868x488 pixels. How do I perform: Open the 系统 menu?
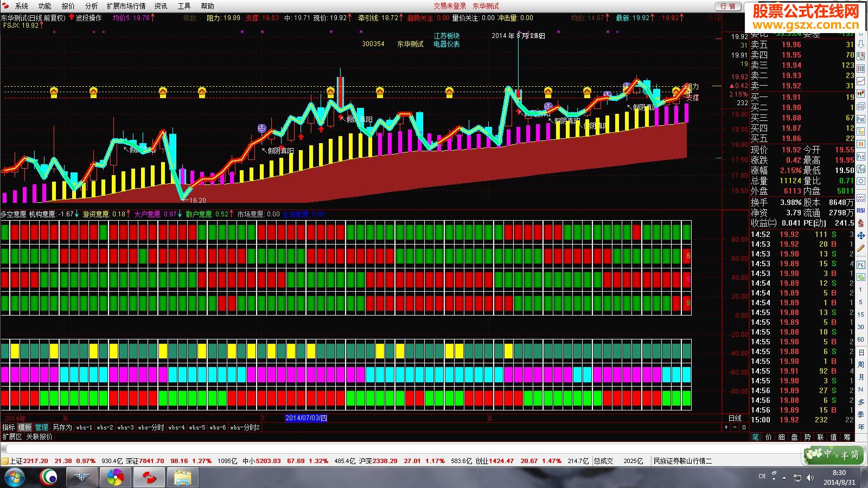[x=22, y=6]
